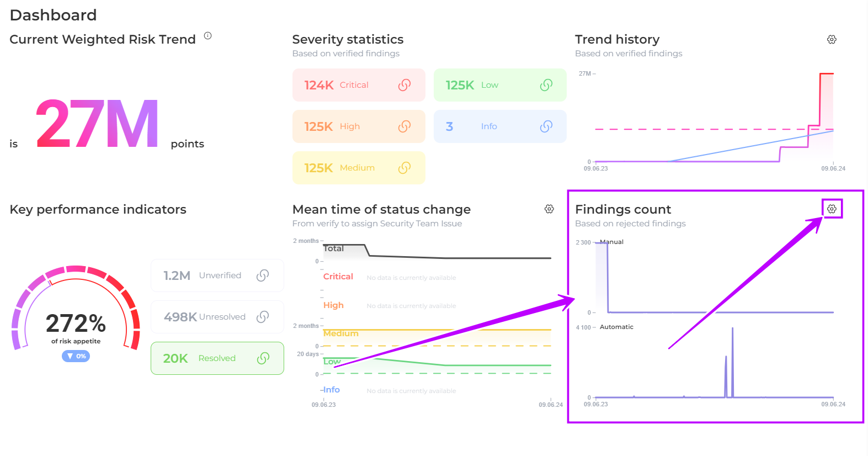Screen dimensions: 868x456
Task: Open Mean time of status change settings
Action: coord(549,209)
